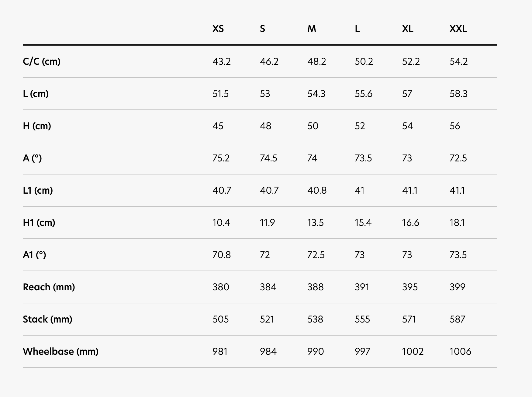
Task: Select the XS size column header
Action: [x=218, y=29]
